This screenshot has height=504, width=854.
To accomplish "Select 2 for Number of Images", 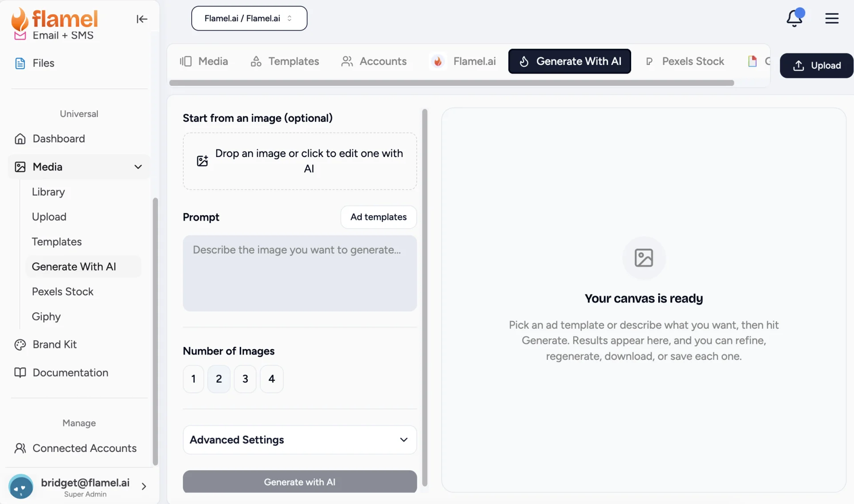I will (x=219, y=379).
